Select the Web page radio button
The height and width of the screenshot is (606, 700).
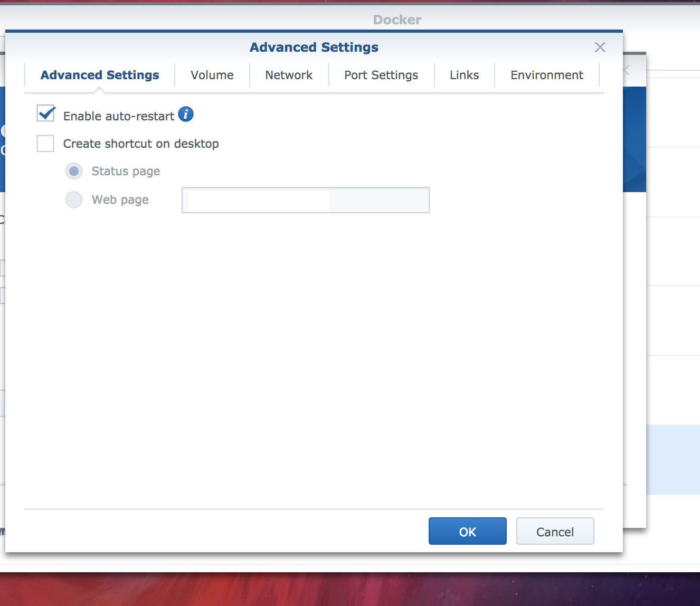[74, 200]
